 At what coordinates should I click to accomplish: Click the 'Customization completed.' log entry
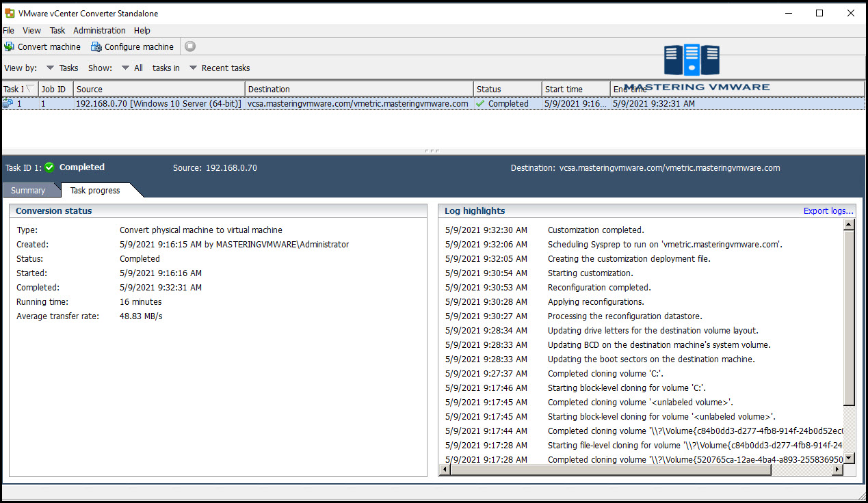coord(596,230)
